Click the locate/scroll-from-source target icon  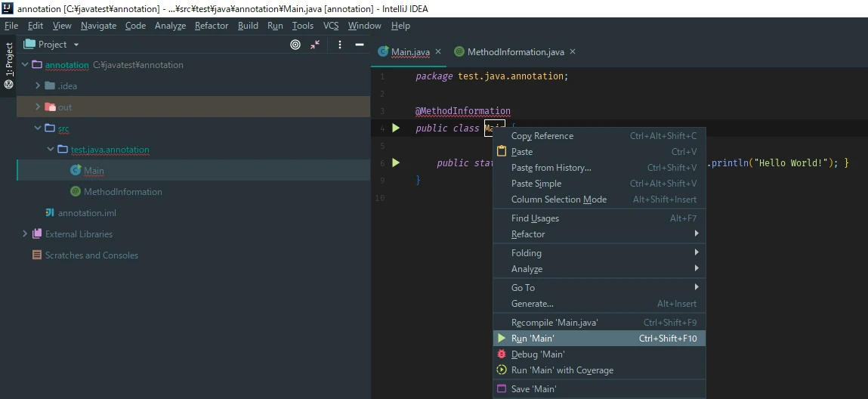[x=295, y=45]
